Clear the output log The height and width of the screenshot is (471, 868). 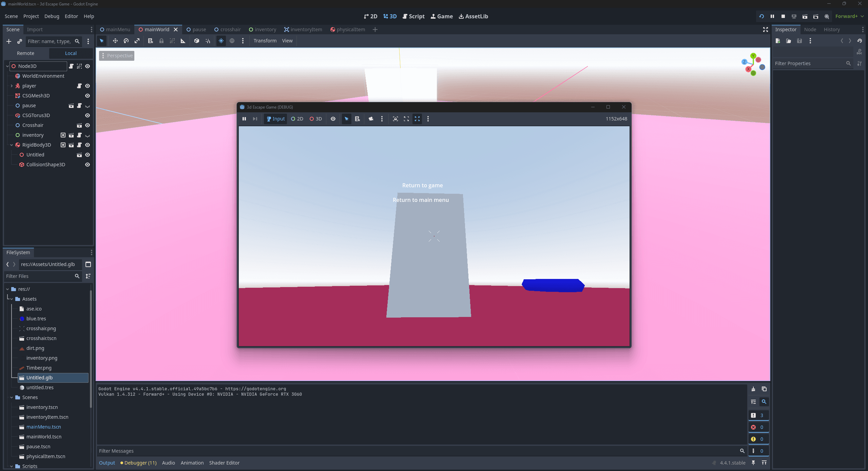(753, 389)
